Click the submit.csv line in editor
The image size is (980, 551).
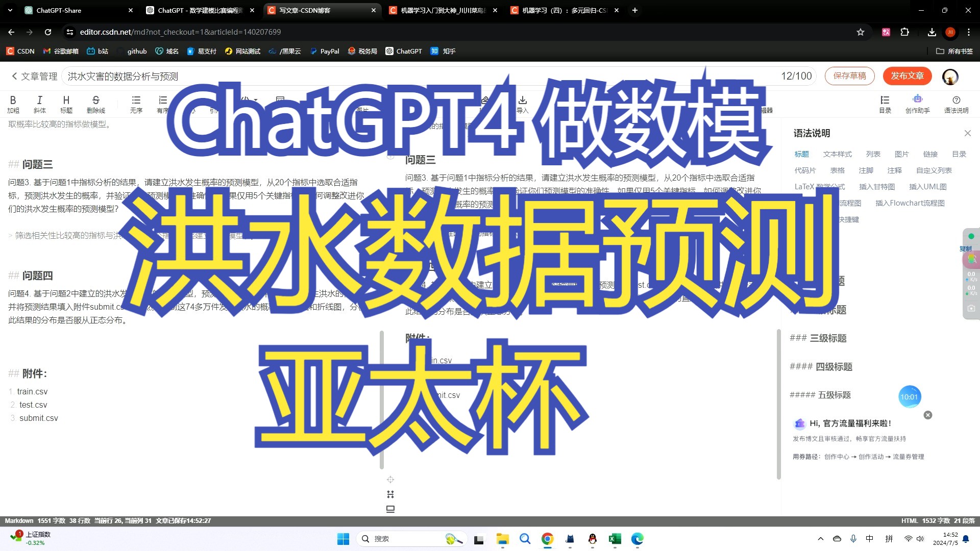click(39, 418)
